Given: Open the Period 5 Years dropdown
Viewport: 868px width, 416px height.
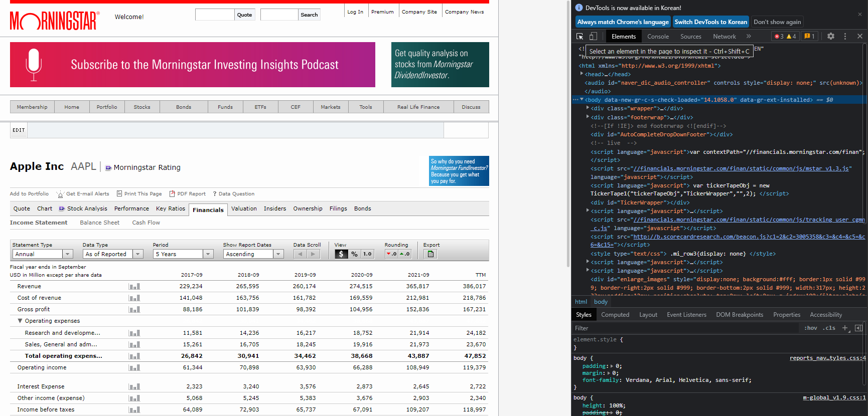Looking at the screenshot, I should [x=183, y=254].
